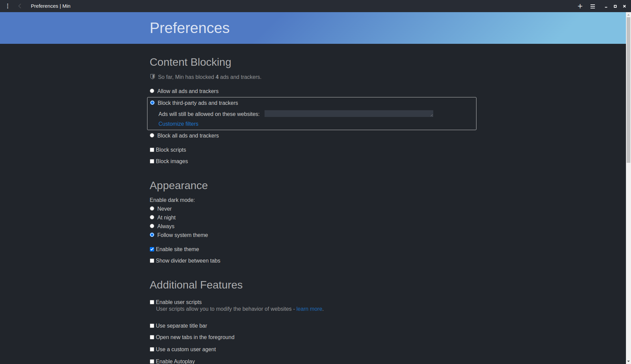Click the "learn more" link about user scripts
This screenshot has width=631, height=364.
pyautogui.click(x=309, y=309)
